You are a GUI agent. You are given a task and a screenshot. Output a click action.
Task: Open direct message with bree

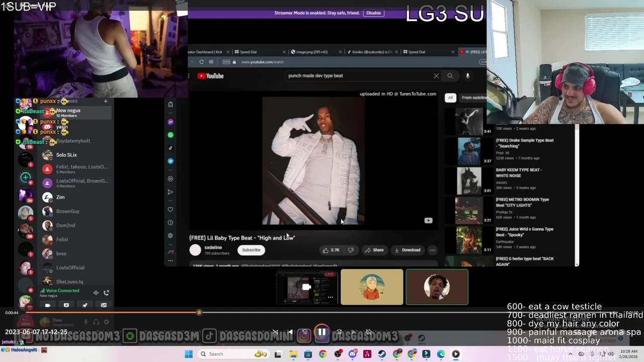coord(75,253)
